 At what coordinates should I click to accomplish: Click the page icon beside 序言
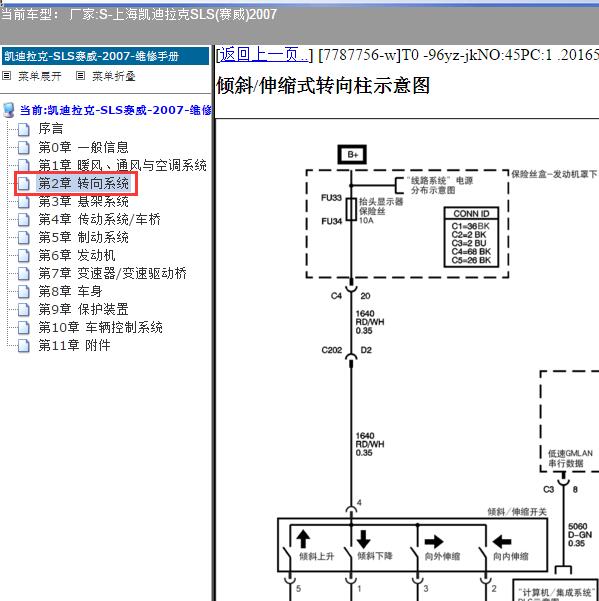click(x=24, y=129)
